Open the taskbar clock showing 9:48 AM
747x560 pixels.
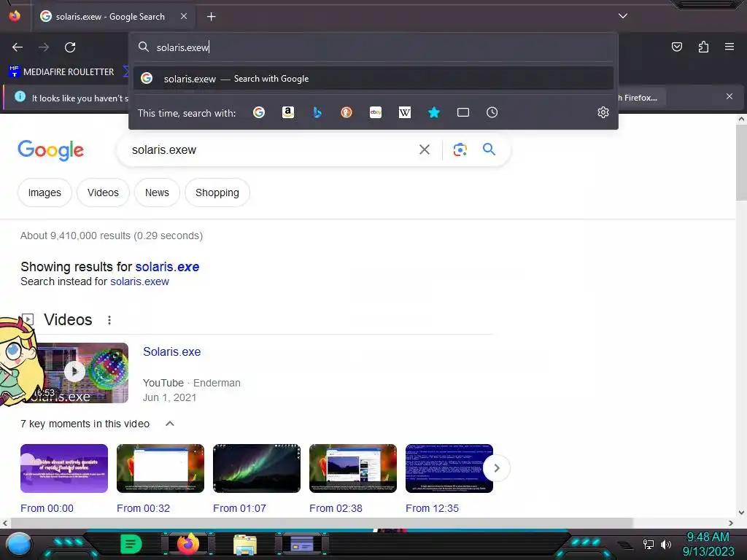[x=708, y=544]
